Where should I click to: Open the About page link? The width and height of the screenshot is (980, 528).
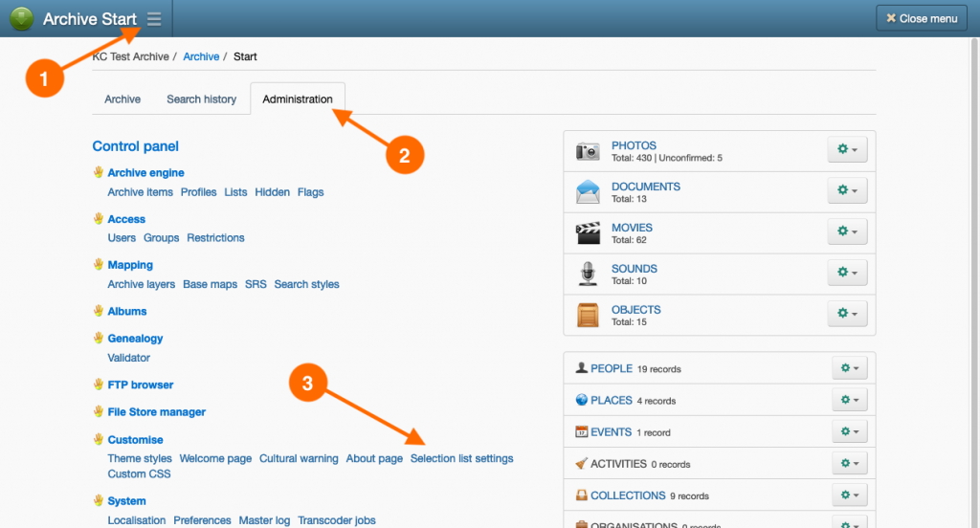point(374,458)
